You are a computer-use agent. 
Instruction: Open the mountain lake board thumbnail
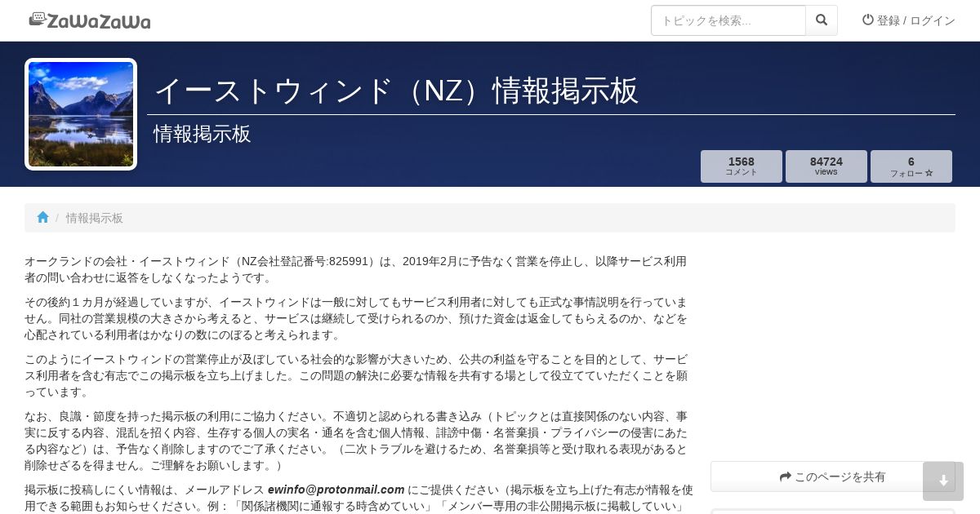(81, 114)
